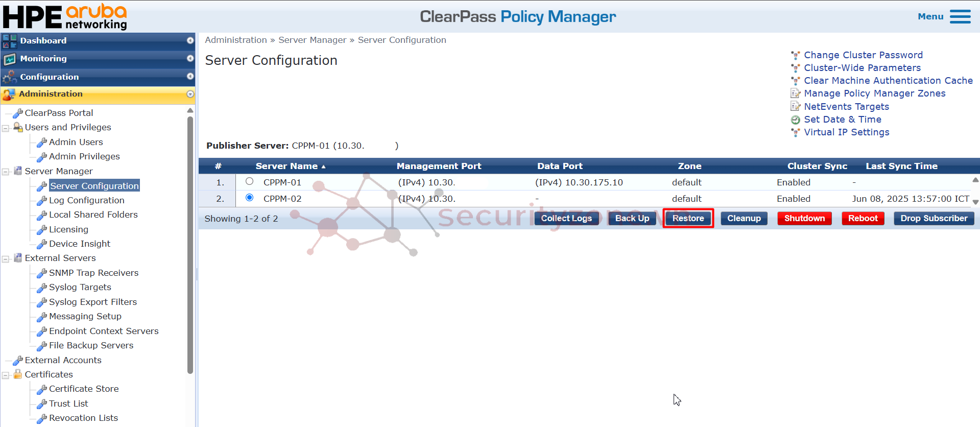
Task: Go to Administration breadcrumb
Action: [236, 40]
